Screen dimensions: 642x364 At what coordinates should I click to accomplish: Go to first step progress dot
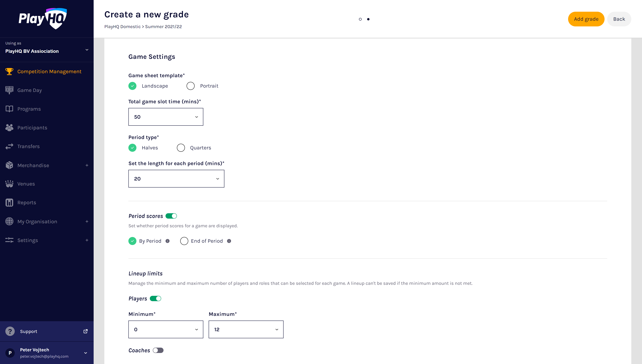(360, 19)
